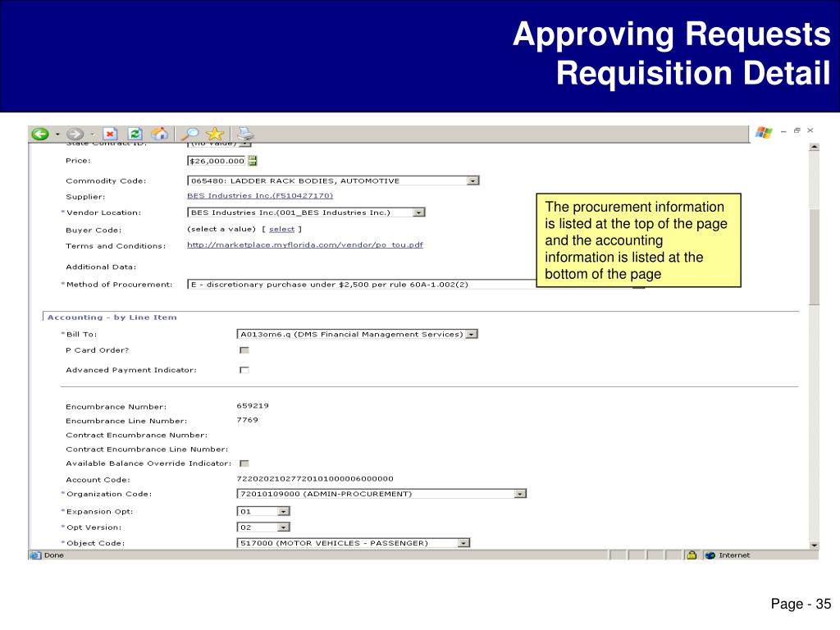Minimize the browser window
The width and height of the screenshot is (840, 630).
783,130
